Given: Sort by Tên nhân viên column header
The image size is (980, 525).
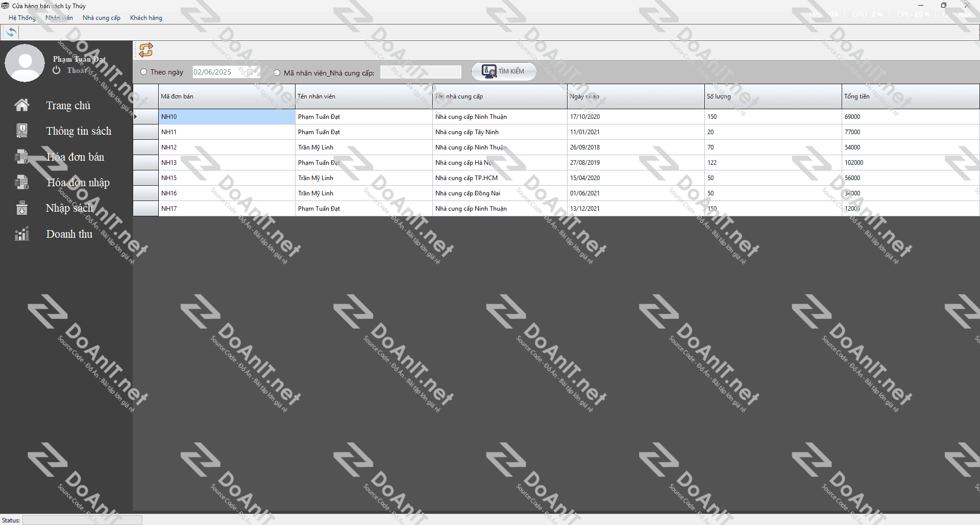Looking at the screenshot, I should click(x=364, y=96).
